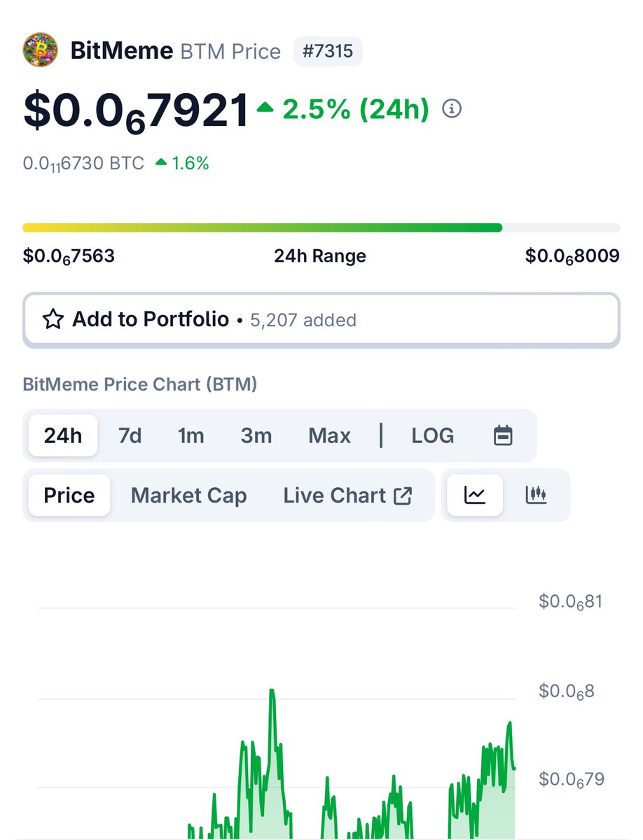Screen dimensions: 643x840
Task: Click the 24h Range progress bar
Action: pyautogui.click(x=321, y=227)
